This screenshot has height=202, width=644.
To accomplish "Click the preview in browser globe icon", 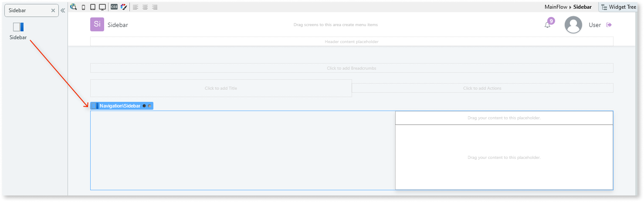I will pyautogui.click(x=73, y=7).
